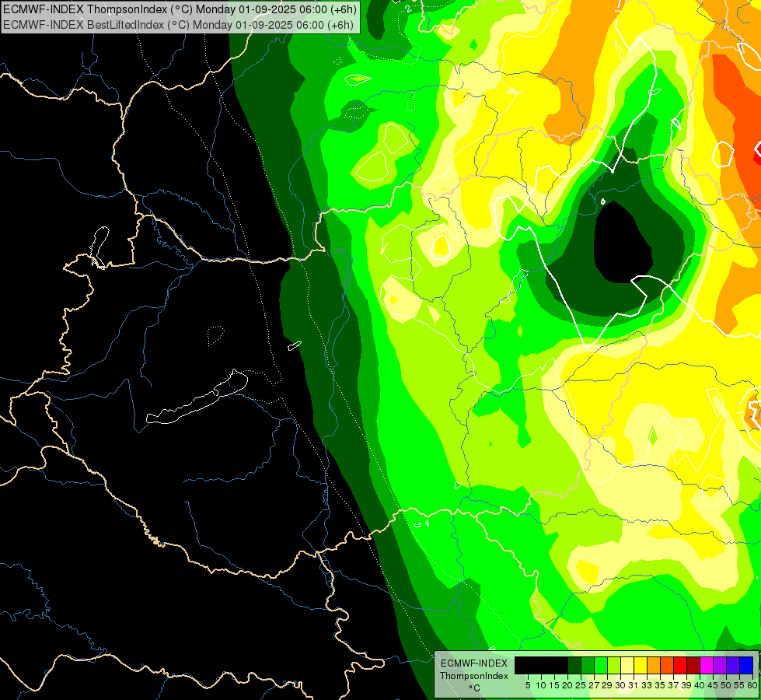Screen dimensions: 761x700
Task: Click the legend tick value '15'
Action: point(555,685)
